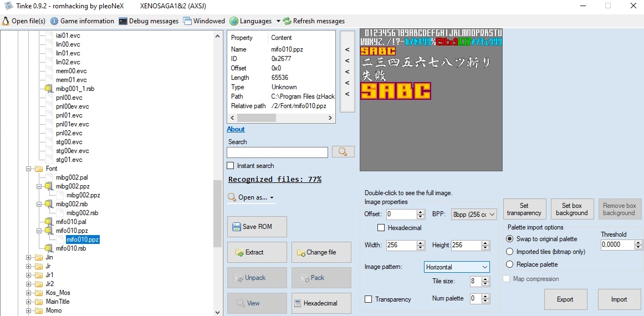Click the Width value field
644x316 pixels.
(x=401, y=246)
